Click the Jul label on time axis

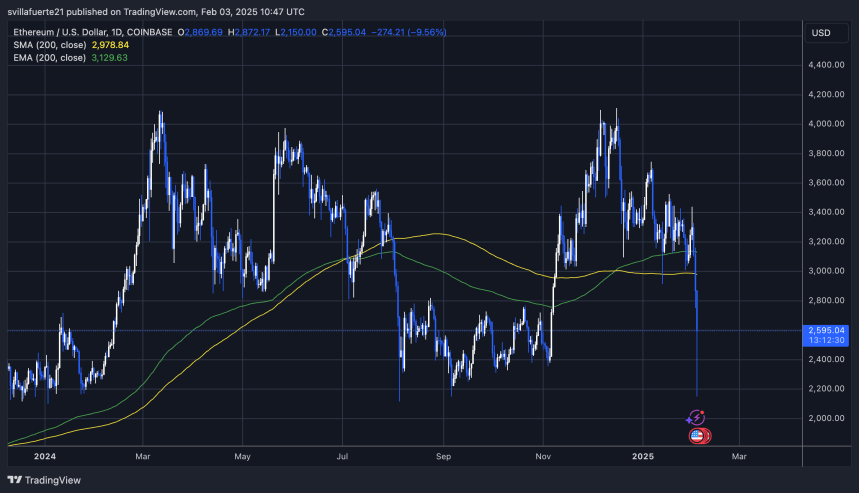click(x=343, y=455)
